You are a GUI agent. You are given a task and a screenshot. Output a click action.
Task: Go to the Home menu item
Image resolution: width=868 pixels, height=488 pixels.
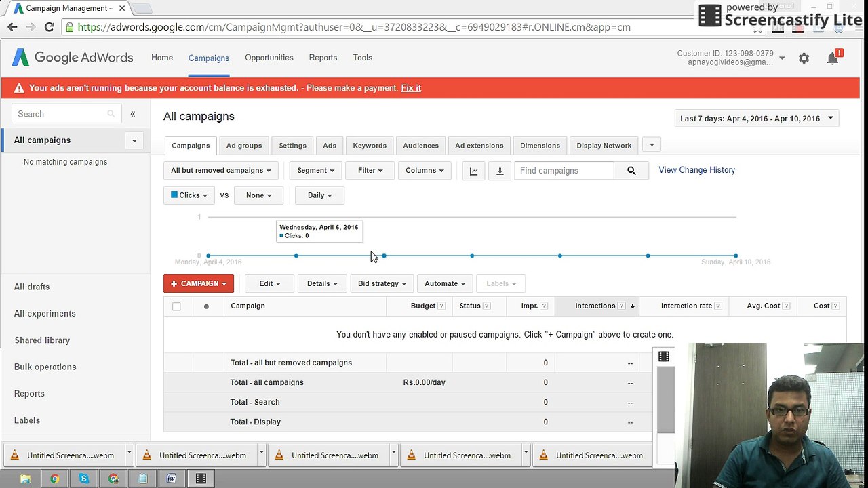(162, 58)
